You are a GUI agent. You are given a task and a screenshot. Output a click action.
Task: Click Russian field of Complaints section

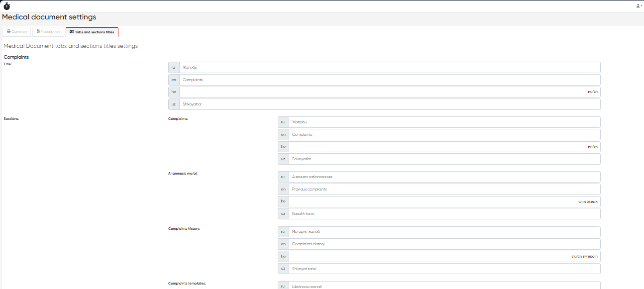[x=444, y=122]
